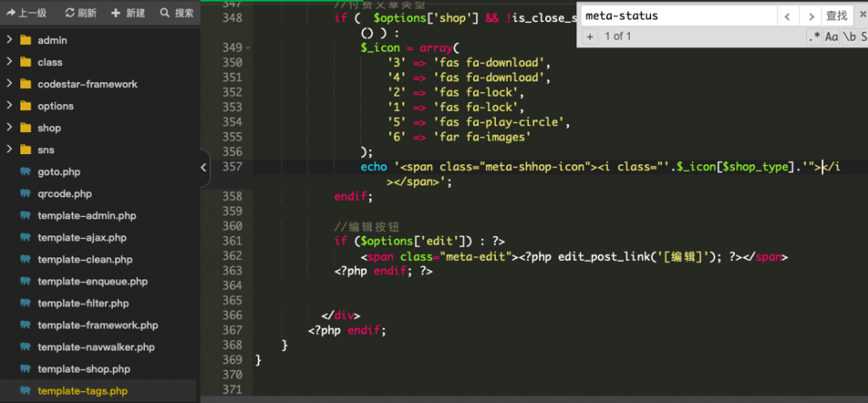Toggle whole word \b search option

tap(849, 37)
